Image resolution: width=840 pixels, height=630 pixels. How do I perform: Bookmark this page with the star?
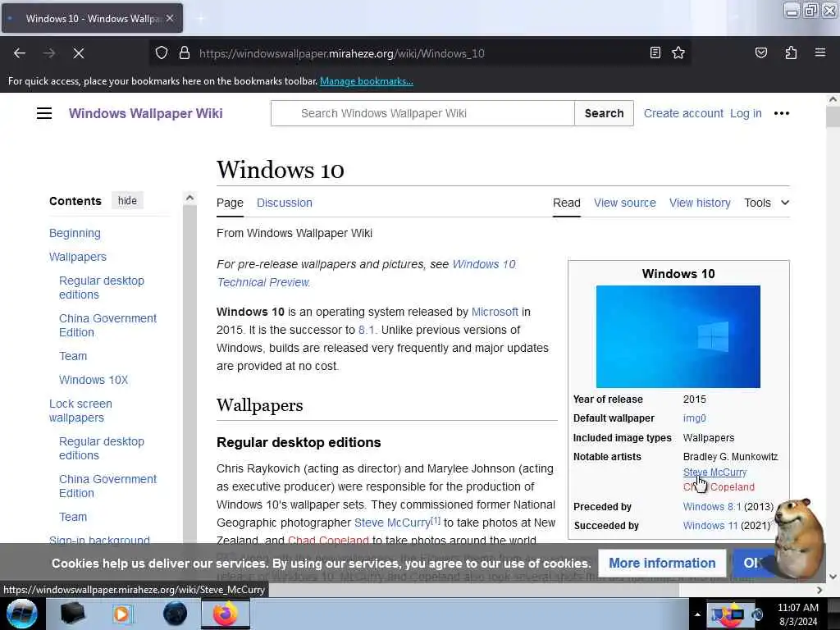[x=678, y=52]
